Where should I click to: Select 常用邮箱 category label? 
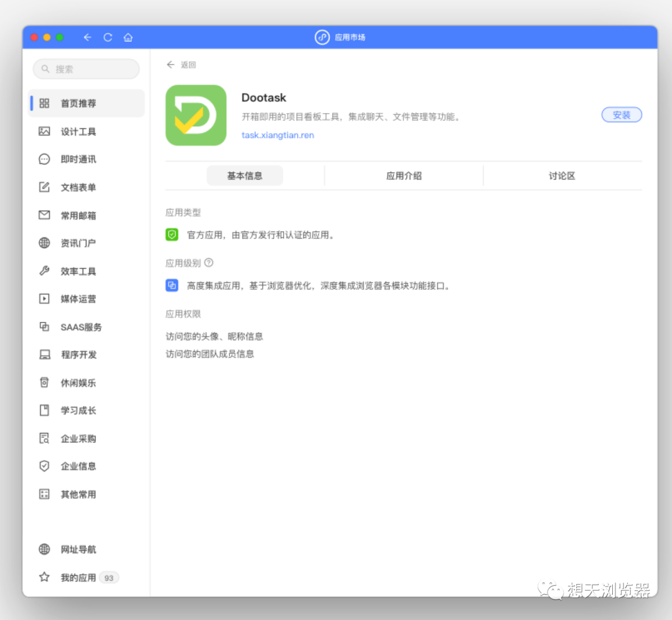(78, 216)
